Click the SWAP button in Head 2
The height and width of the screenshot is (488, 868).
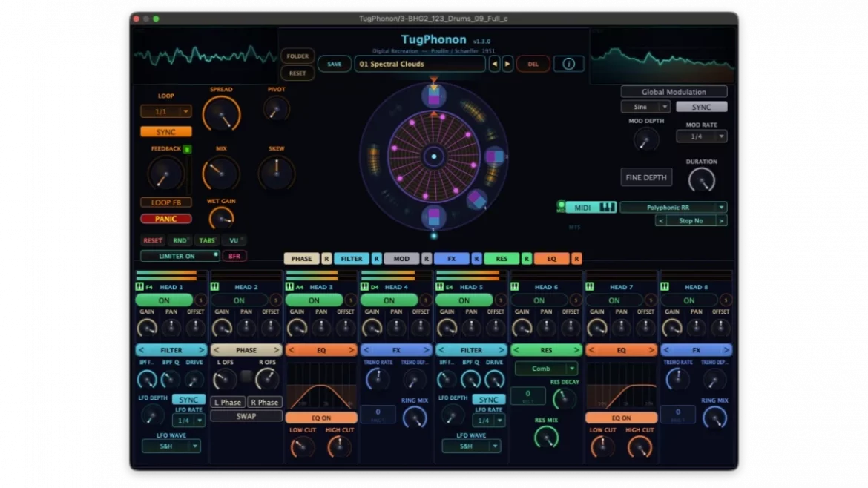click(246, 416)
